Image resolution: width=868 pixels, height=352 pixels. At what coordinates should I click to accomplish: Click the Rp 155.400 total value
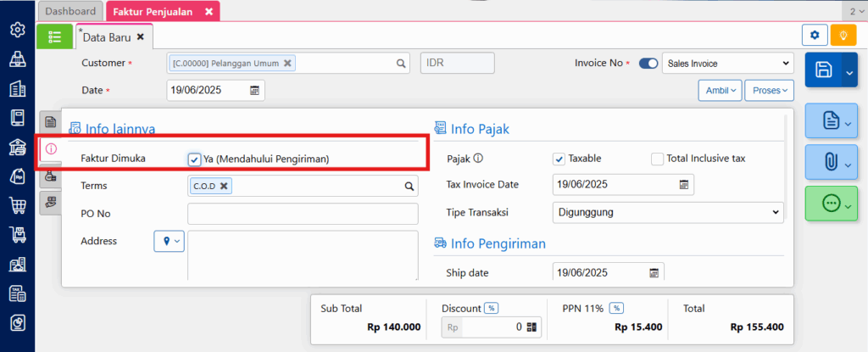757,327
